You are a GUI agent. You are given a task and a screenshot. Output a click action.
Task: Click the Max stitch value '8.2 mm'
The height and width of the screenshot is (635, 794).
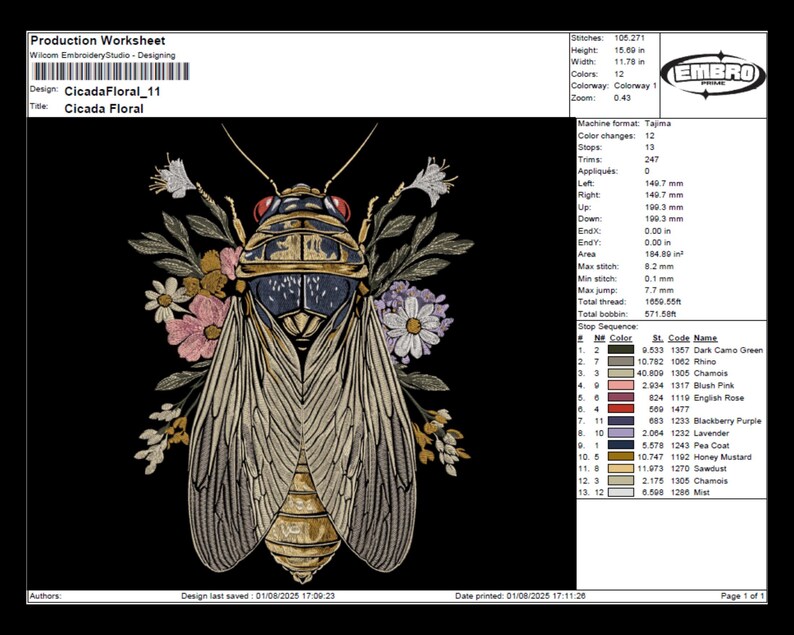pyautogui.click(x=659, y=266)
